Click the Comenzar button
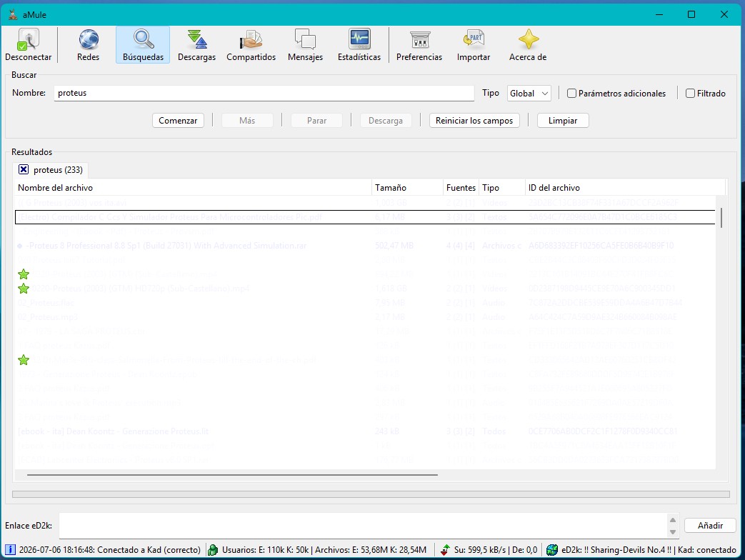 [178, 121]
